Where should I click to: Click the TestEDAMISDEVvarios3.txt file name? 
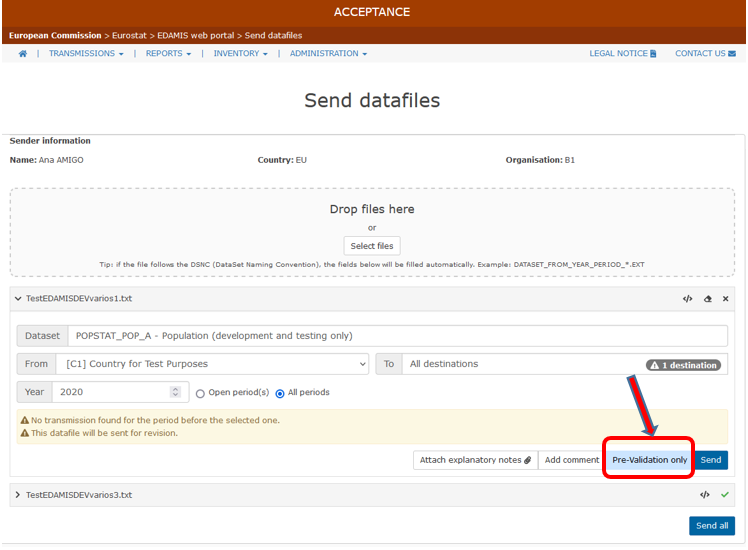[x=79, y=495]
